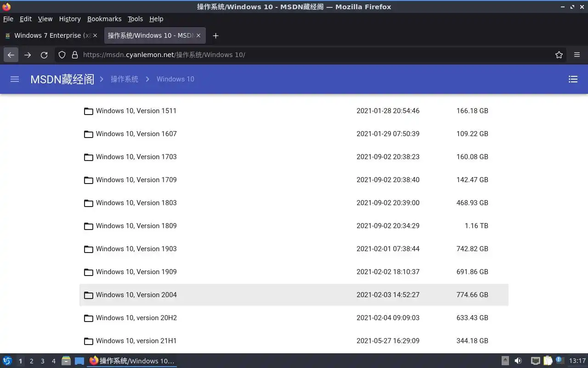
Task: Open the Bookmarks menu
Action: (104, 19)
